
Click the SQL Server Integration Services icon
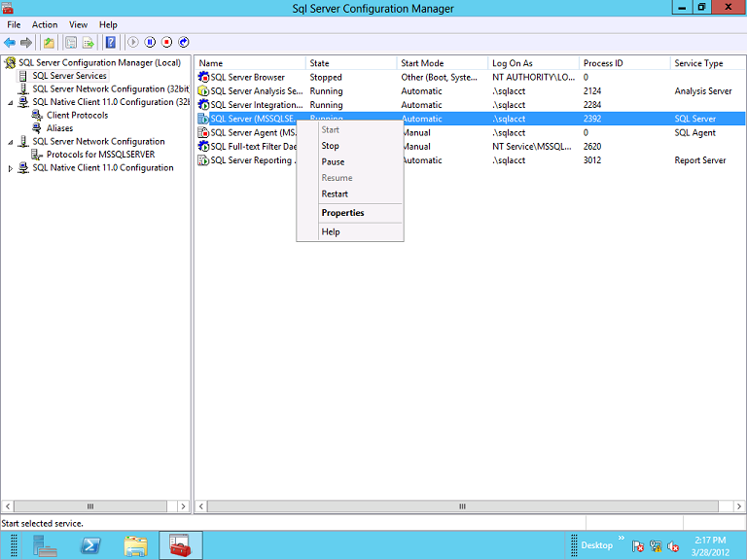(203, 105)
